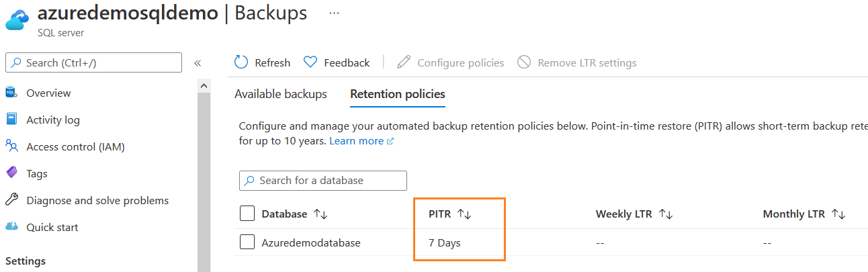Go to Access control (IAM)

click(75, 147)
